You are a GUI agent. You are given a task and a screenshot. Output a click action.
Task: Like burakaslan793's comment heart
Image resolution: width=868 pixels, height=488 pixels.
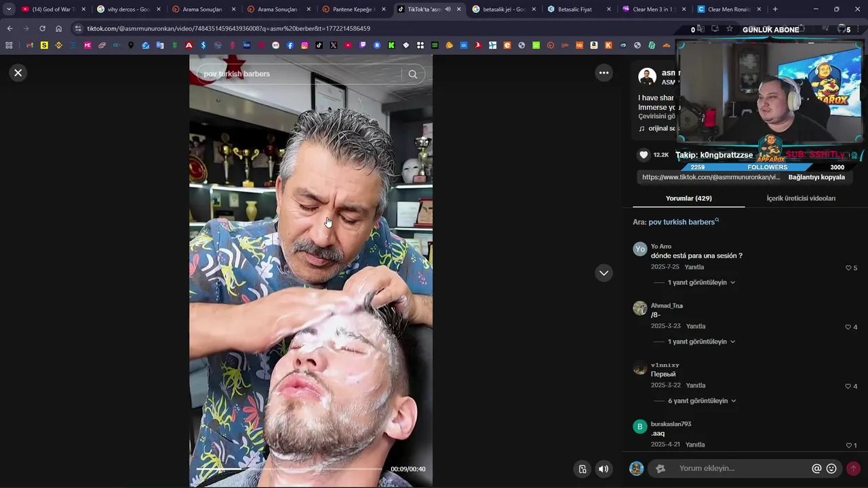coord(848,445)
